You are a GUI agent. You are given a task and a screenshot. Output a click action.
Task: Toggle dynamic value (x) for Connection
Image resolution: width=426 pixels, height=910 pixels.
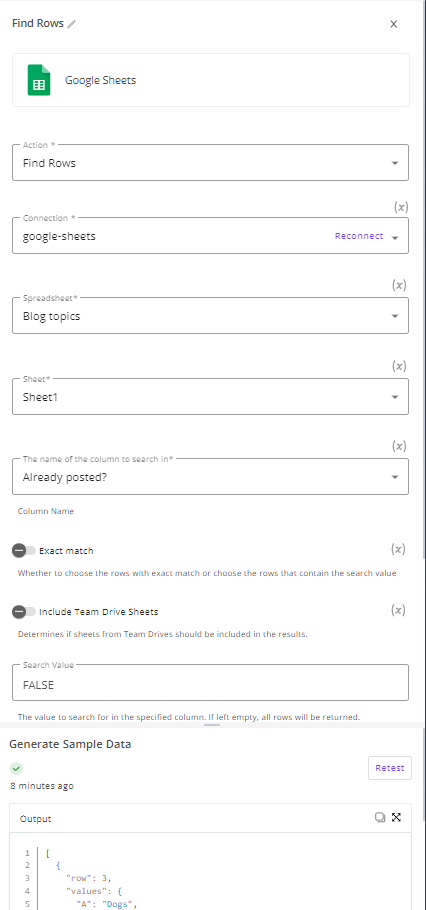[400, 207]
